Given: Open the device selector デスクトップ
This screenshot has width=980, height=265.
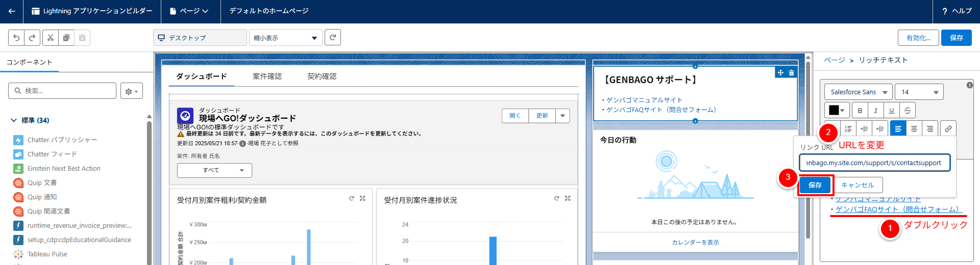Looking at the screenshot, I should click(x=200, y=38).
